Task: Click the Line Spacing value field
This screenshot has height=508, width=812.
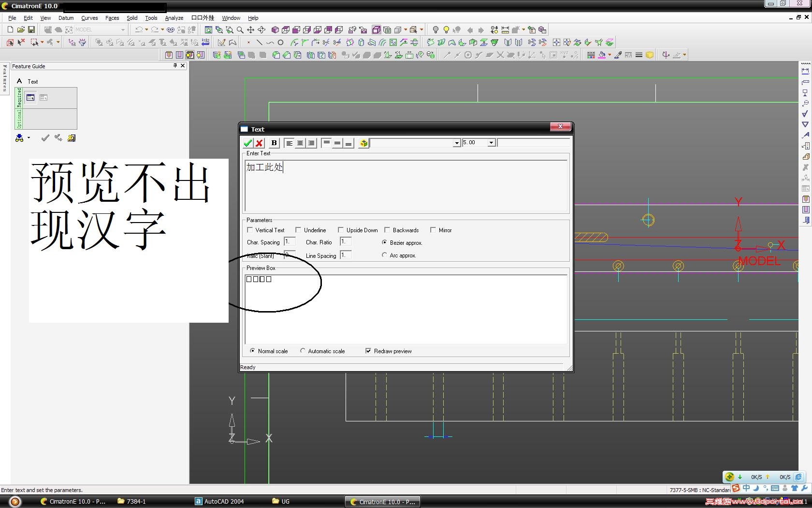Action: pyautogui.click(x=346, y=255)
